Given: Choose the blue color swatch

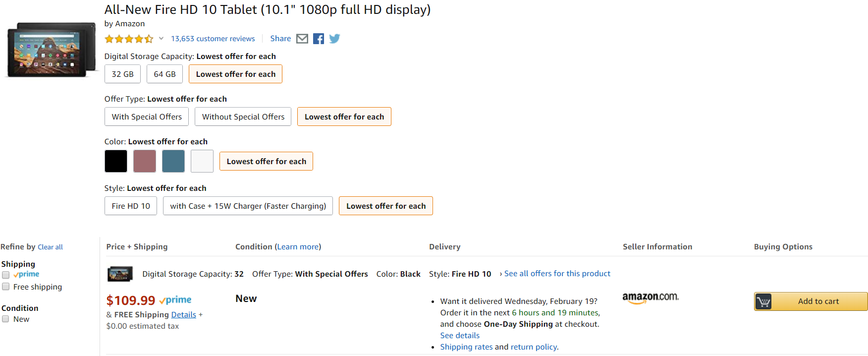Looking at the screenshot, I should click(173, 161).
